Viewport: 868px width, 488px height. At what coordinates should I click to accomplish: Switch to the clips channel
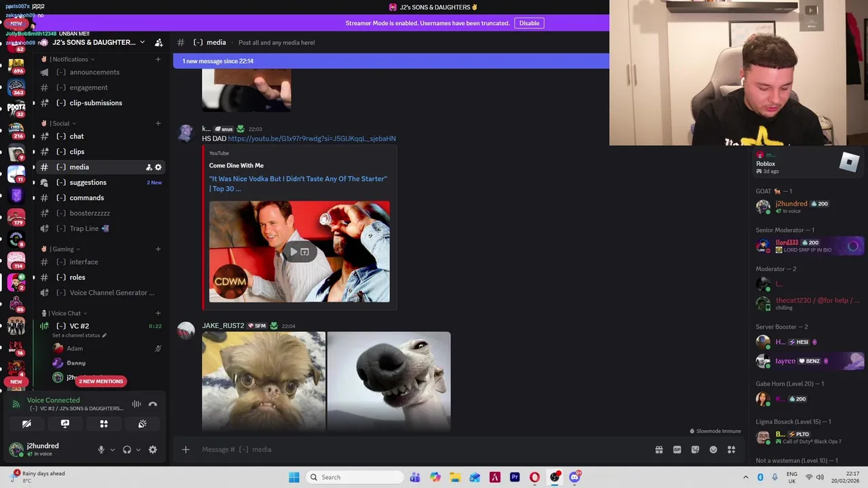(x=100, y=152)
